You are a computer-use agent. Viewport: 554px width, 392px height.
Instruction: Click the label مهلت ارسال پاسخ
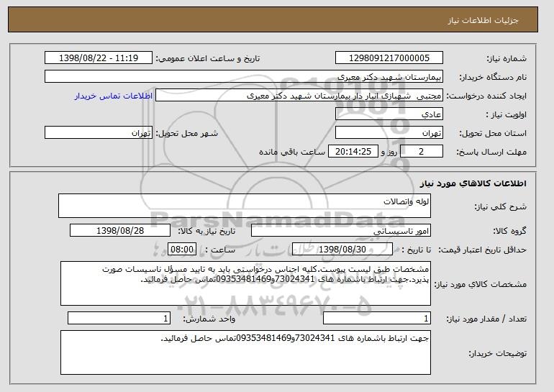491,152
